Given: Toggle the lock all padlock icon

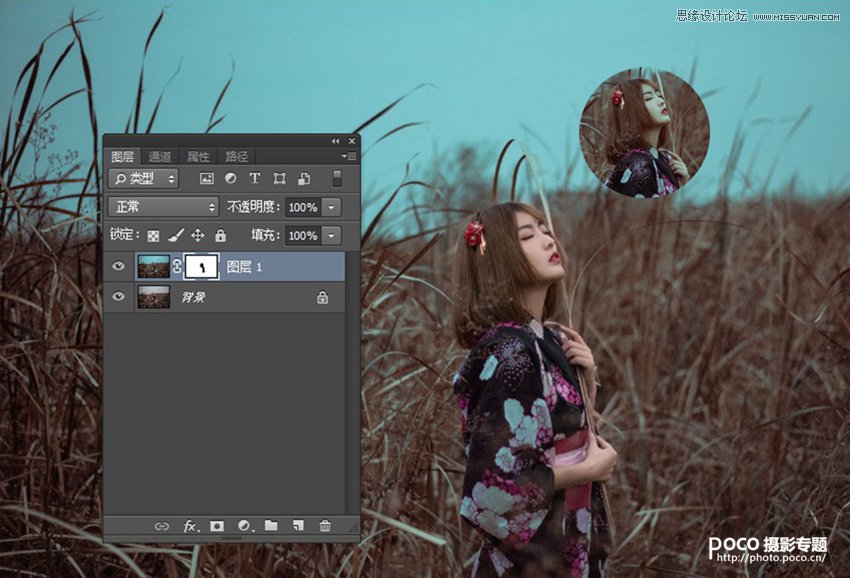Looking at the screenshot, I should point(220,236).
